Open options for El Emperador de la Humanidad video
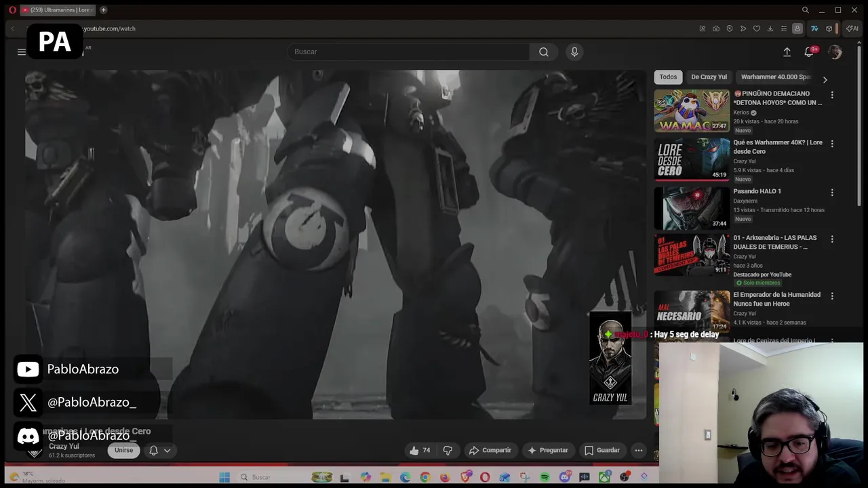868x488 pixels. click(x=832, y=296)
